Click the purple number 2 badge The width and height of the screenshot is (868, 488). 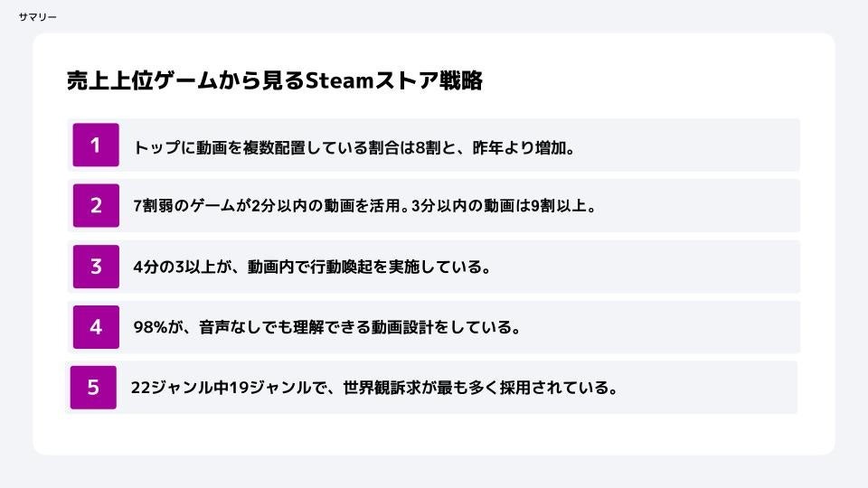[x=96, y=206]
